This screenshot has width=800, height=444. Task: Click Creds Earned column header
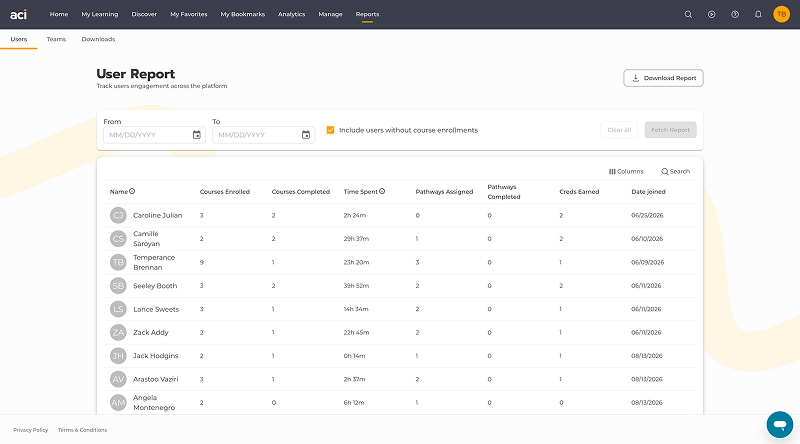(x=579, y=192)
